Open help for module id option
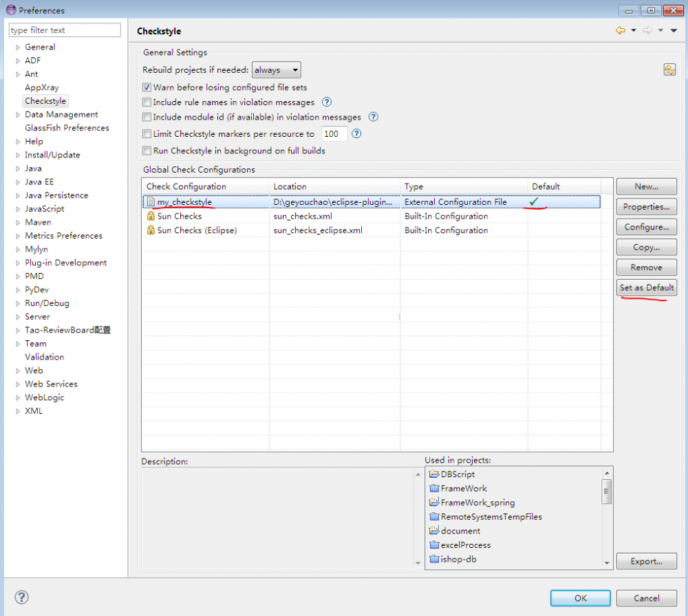The width and height of the screenshot is (688, 616). pyautogui.click(x=373, y=117)
